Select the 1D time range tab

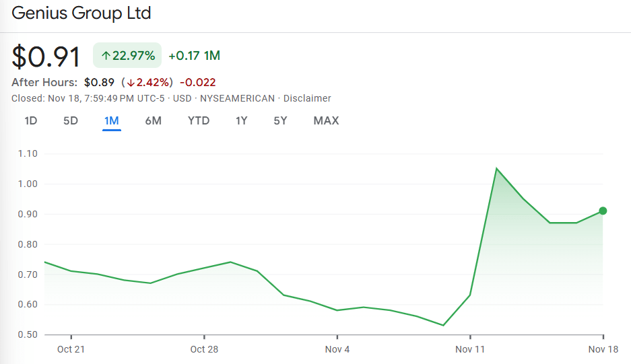click(x=30, y=121)
